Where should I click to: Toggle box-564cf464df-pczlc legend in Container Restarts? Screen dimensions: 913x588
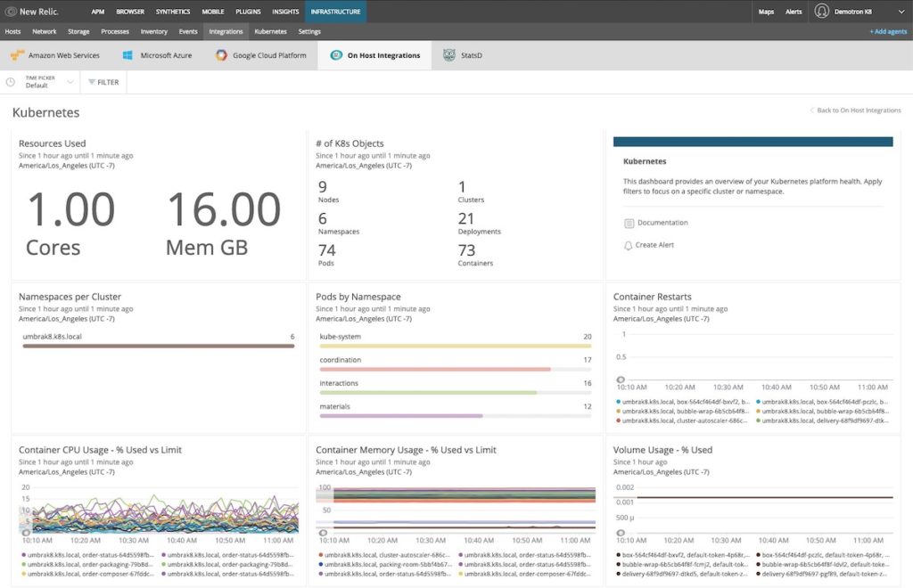pos(823,402)
